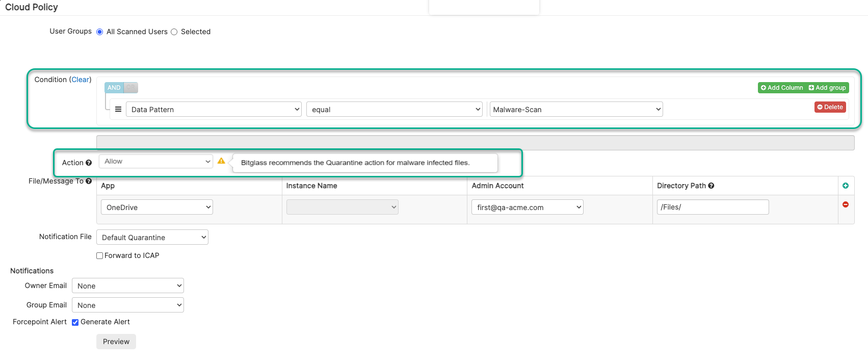Expand the Action dropdown showing Allow

[x=156, y=161]
